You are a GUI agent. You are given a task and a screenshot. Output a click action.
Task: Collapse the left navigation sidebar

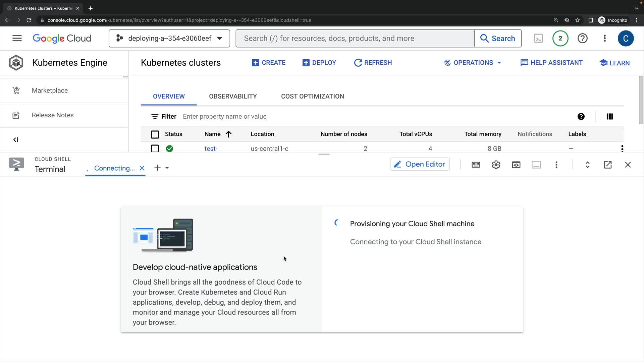(16, 140)
